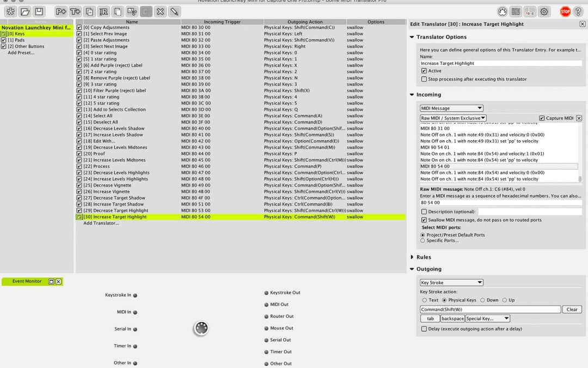Click the red STOP panic button
The width and height of the screenshot is (588, 368).
coord(565,11)
